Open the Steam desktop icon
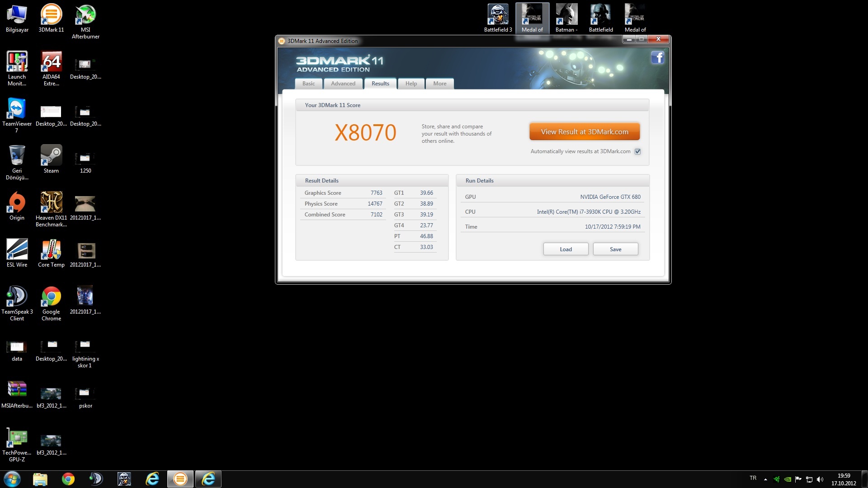This screenshot has height=488, width=868. pos(51,159)
